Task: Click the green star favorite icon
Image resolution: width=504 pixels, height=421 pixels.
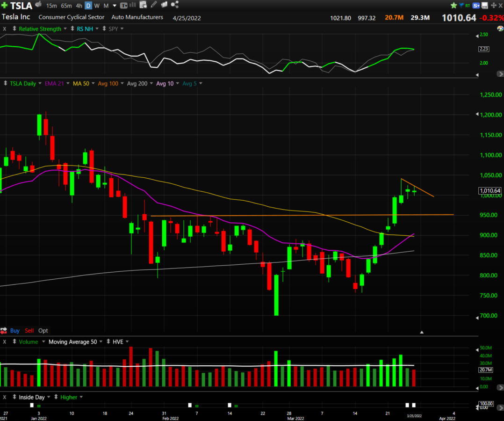Action: click(x=454, y=6)
